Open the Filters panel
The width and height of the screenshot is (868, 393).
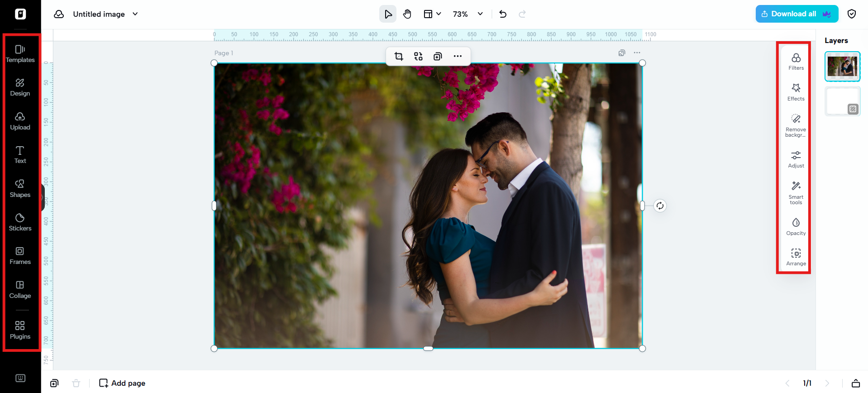coord(796,62)
